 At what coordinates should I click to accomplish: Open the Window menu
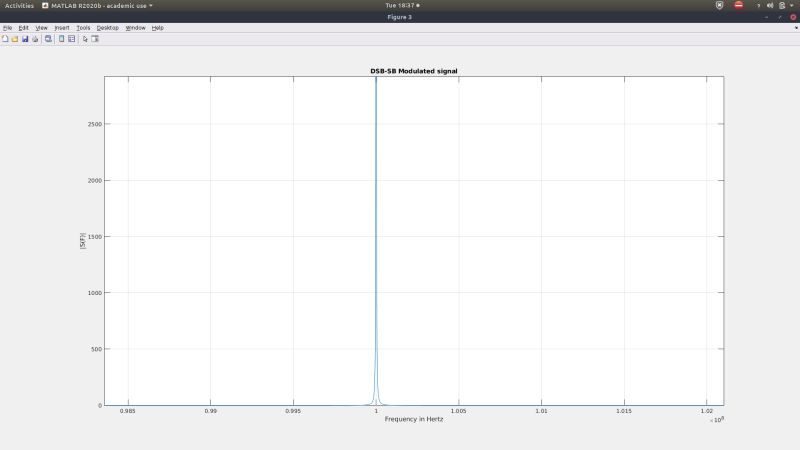pyautogui.click(x=135, y=28)
